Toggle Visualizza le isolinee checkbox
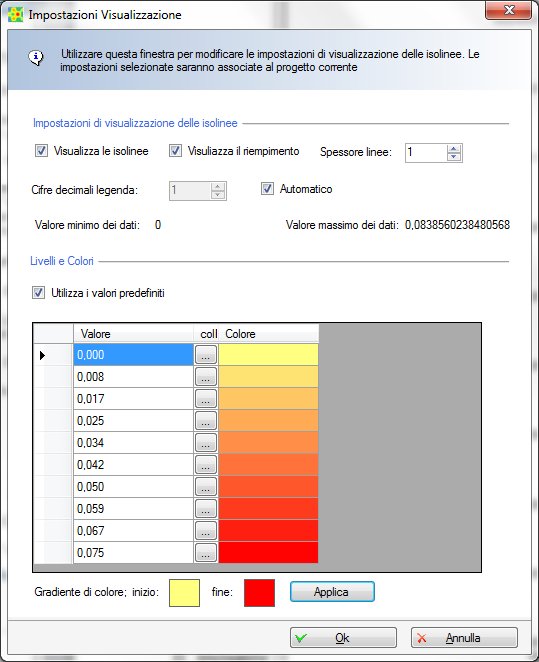The image size is (539, 662). coord(41,151)
